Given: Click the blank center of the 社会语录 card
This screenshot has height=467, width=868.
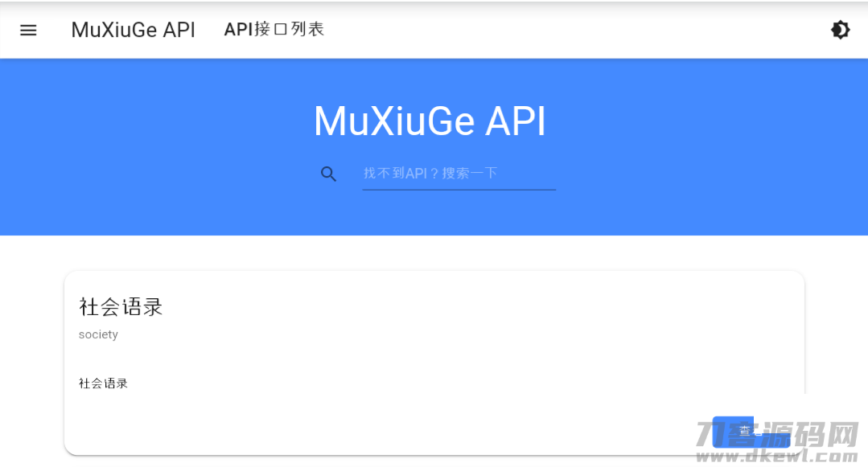Looking at the screenshot, I should (434, 362).
